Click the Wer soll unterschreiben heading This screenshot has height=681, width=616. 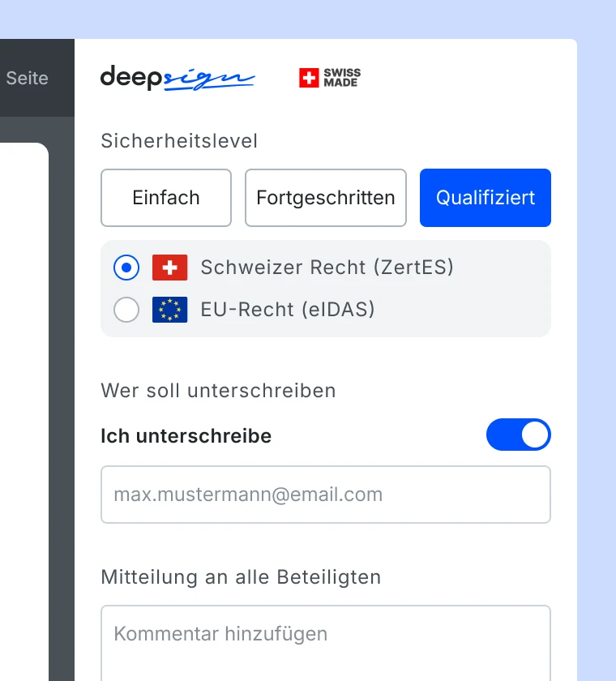click(x=218, y=391)
